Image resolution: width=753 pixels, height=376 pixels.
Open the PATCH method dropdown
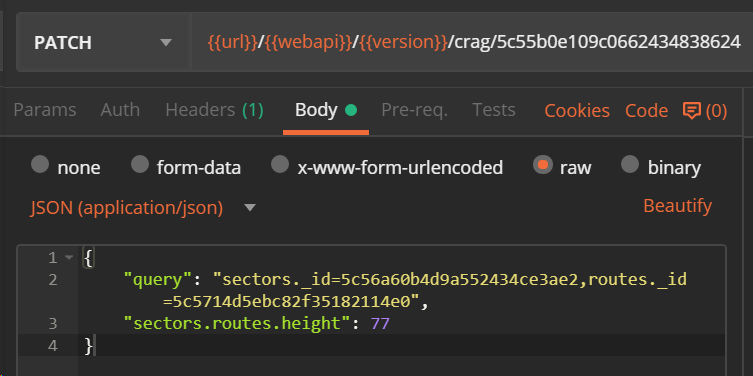point(103,43)
